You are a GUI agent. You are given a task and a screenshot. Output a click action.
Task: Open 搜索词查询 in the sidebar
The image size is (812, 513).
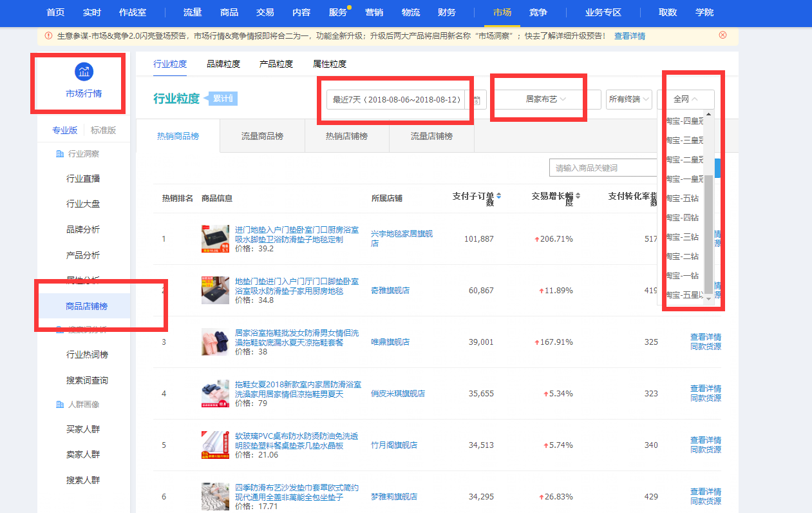point(87,380)
